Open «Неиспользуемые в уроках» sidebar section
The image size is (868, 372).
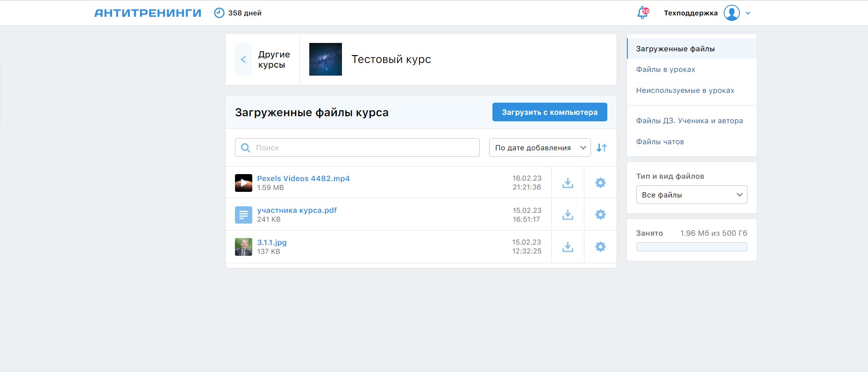coord(685,91)
